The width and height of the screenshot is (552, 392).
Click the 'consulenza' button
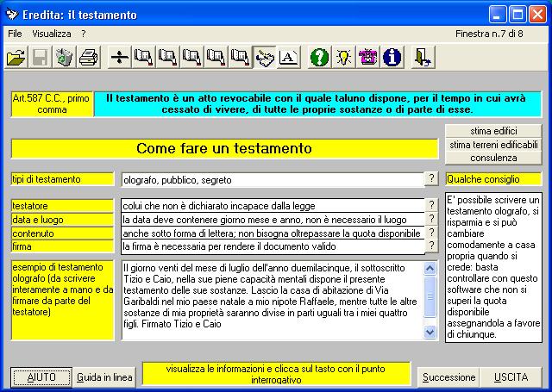coord(493,158)
